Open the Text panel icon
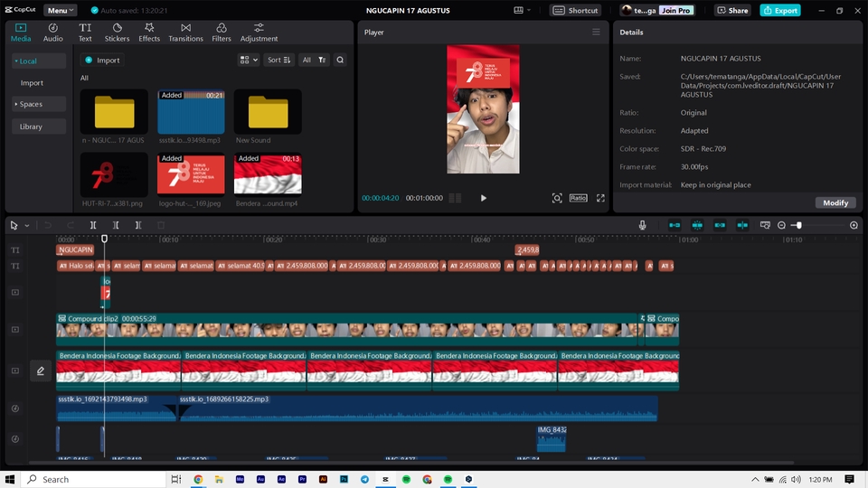Image resolution: width=868 pixels, height=488 pixels. [85, 33]
